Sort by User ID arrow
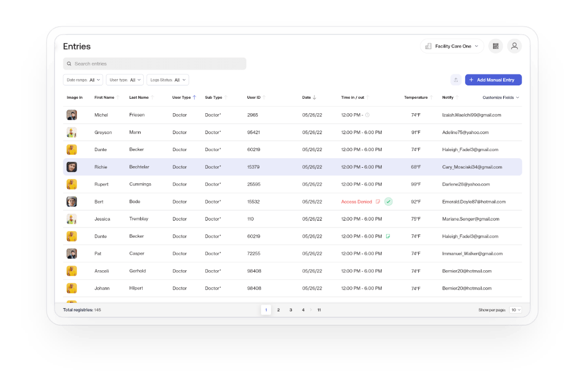 point(264,97)
